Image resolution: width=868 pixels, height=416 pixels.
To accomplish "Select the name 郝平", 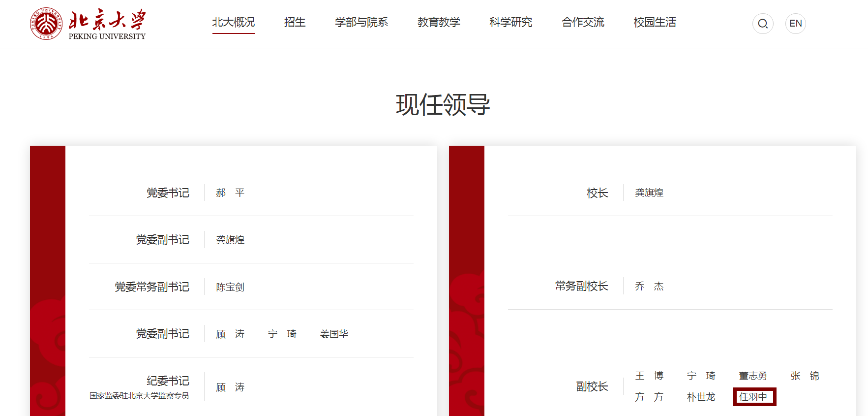I will tap(230, 192).
